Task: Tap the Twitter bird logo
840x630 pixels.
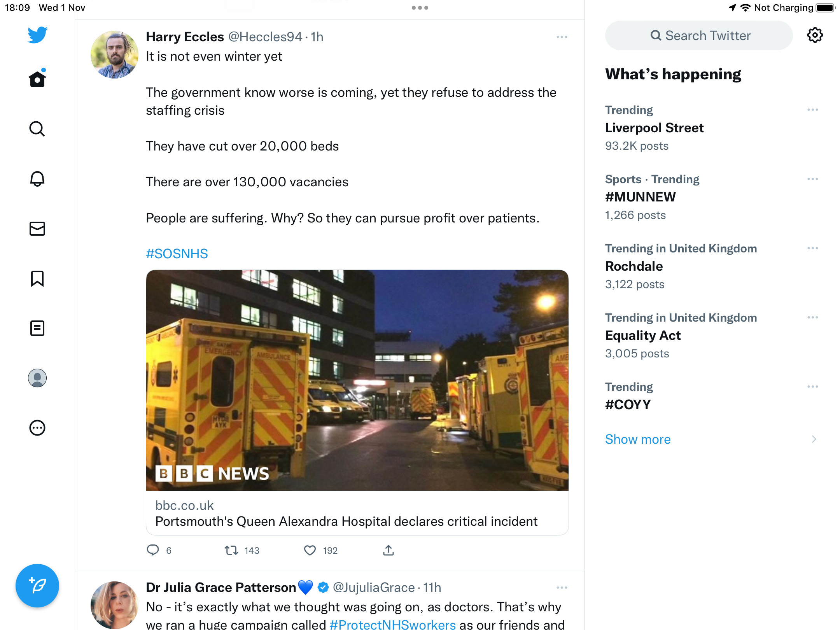Action: (x=37, y=35)
